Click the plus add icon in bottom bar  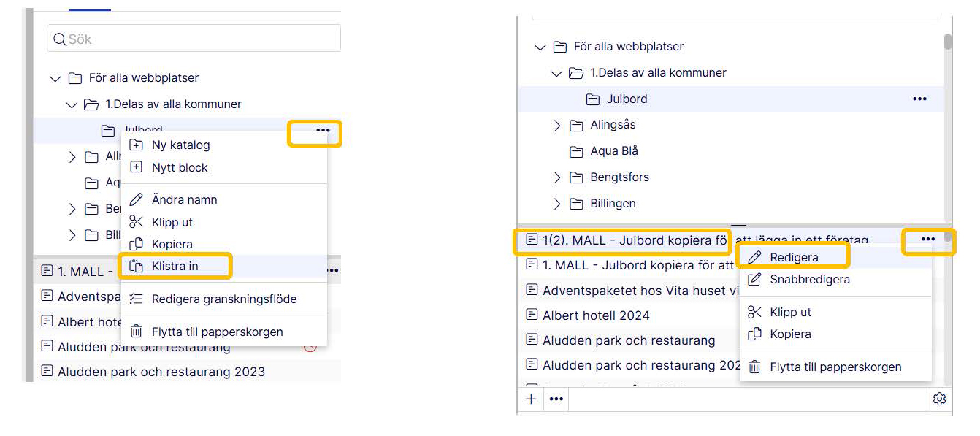(532, 399)
